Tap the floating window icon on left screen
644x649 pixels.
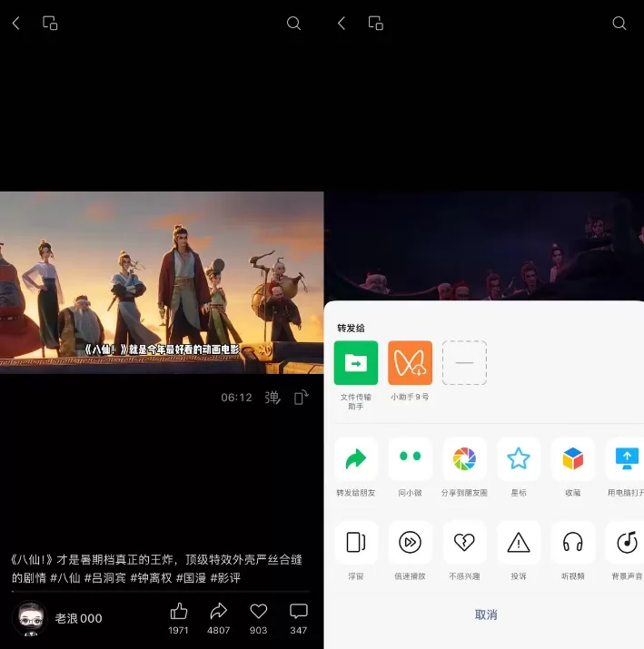[50, 24]
